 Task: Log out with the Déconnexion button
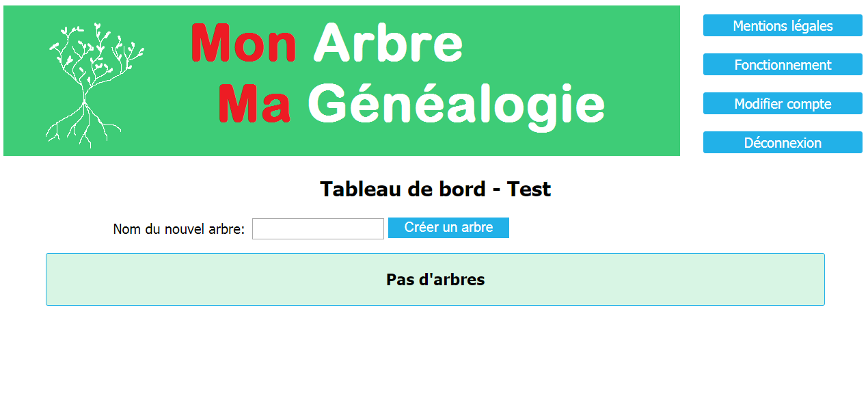pos(783,143)
